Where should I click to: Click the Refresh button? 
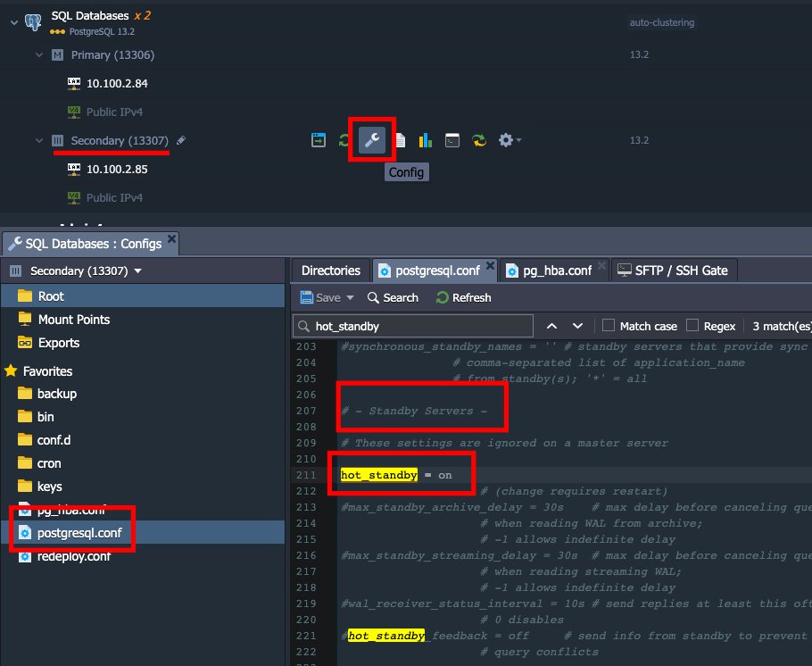click(463, 297)
